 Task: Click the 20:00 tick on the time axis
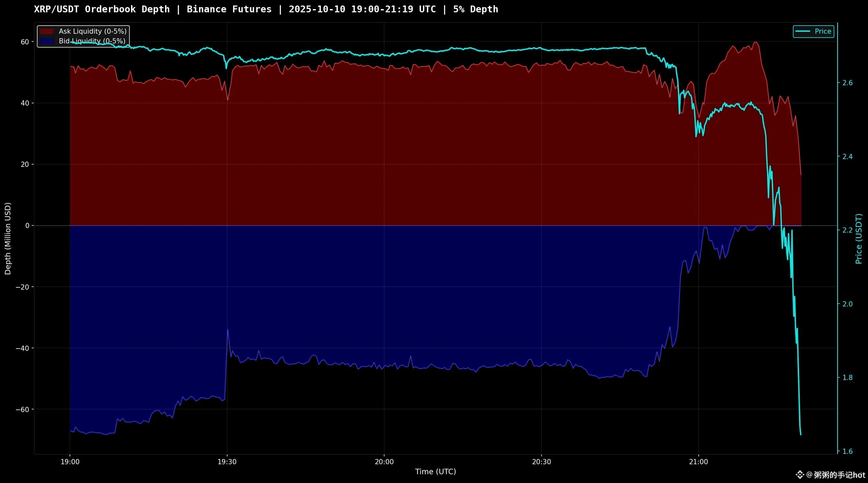tap(384, 462)
